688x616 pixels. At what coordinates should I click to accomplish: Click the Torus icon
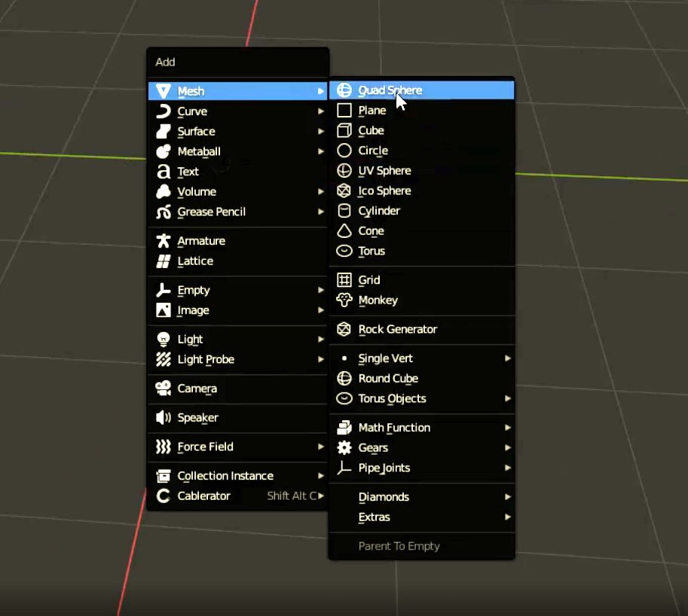pyautogui.click(x=344, y=251)
